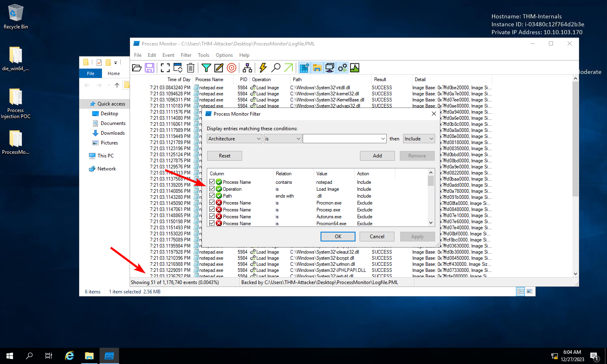Toggle Show File System Activity icon
The height and width of the screenshot is (364, 607).
tap(317, 68)
